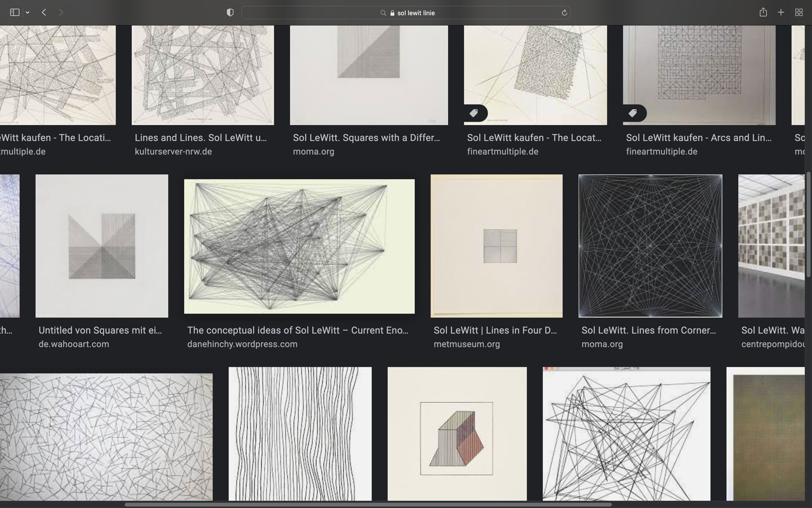Image resolution: width=812 pixels, height=508 pixels.
Task: Select the de.wahooart.com squares thumbnail
Action: point(102,246)
